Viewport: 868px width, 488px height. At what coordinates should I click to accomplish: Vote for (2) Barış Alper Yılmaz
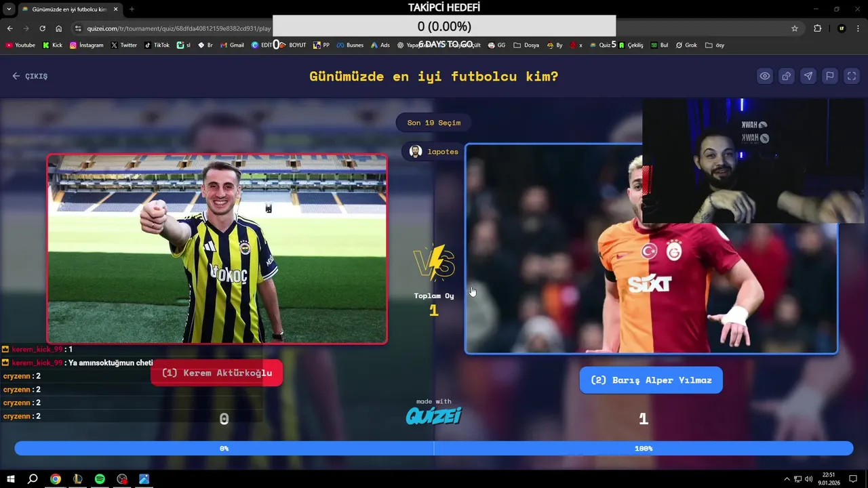pyautogui.click(x=651, y=380)
